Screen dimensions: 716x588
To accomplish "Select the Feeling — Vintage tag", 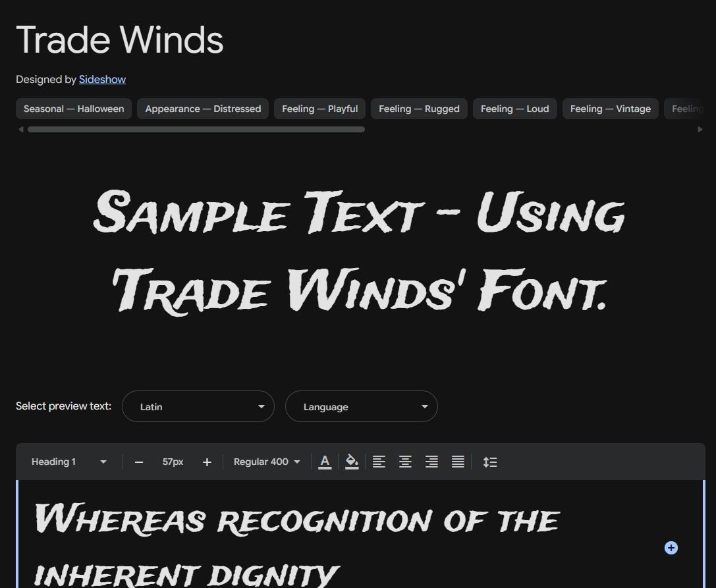I will point(611,109).
